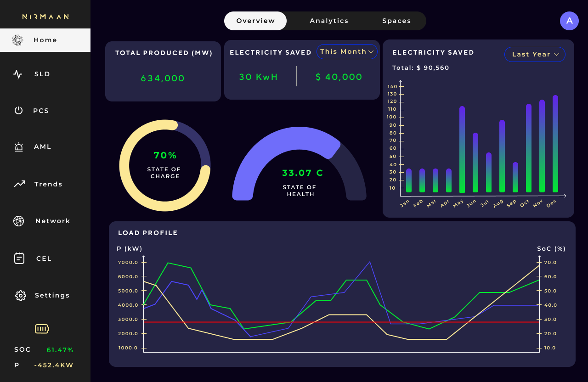Open the Trends sidebar label
Screen dimensions: 588x382
pos(48,184)
